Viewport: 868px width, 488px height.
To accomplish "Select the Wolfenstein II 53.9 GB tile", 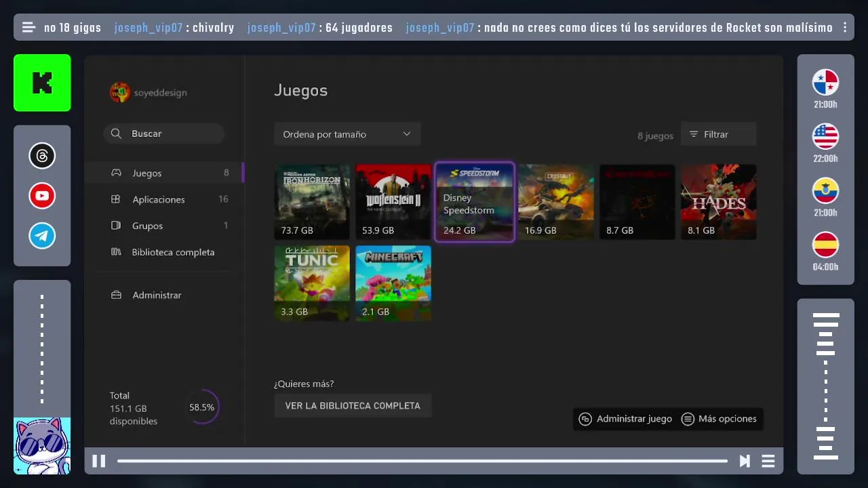I will coord(393,202).
